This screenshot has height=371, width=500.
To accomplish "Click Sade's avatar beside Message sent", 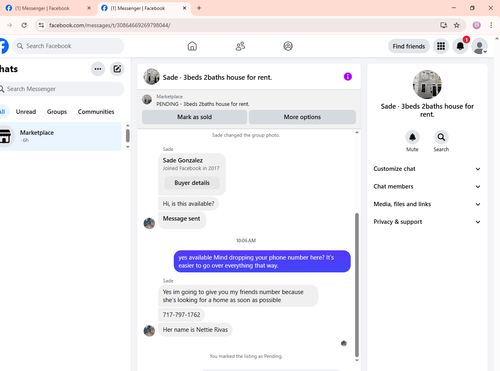I will tap(149, 223).
